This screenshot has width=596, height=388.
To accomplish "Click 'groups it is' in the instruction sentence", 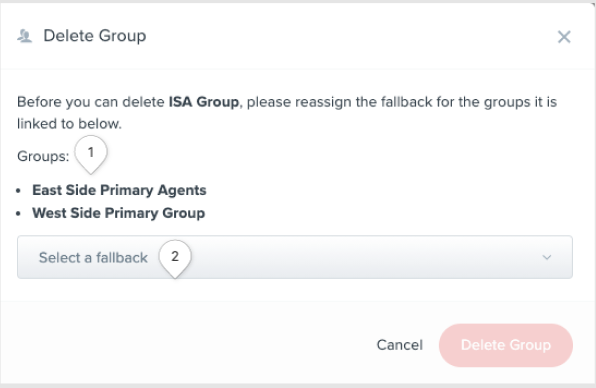I will [x=520, y=102].
